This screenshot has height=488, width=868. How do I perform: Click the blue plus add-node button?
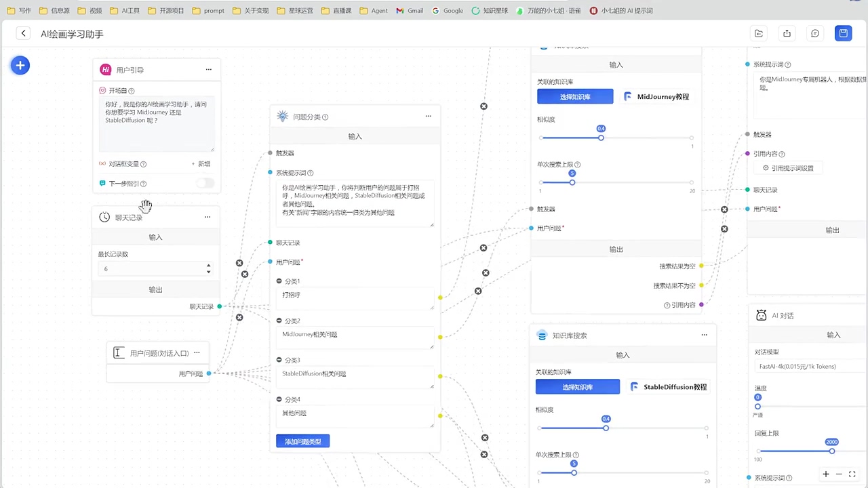coord(20,65)
